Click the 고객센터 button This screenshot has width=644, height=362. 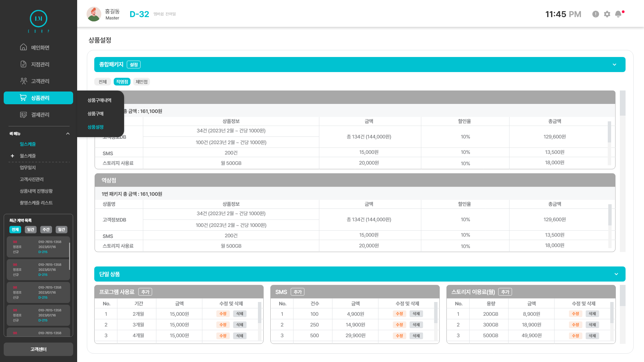38,349
